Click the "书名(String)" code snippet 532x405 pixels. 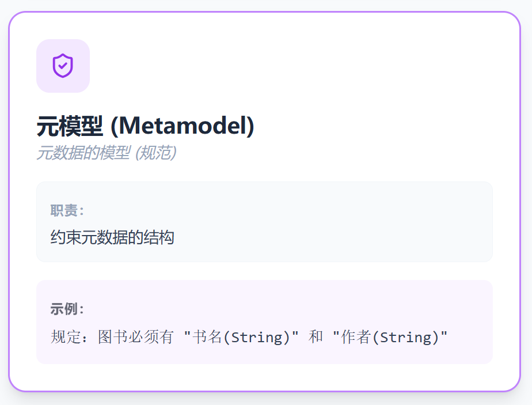(x=241, y=337)
